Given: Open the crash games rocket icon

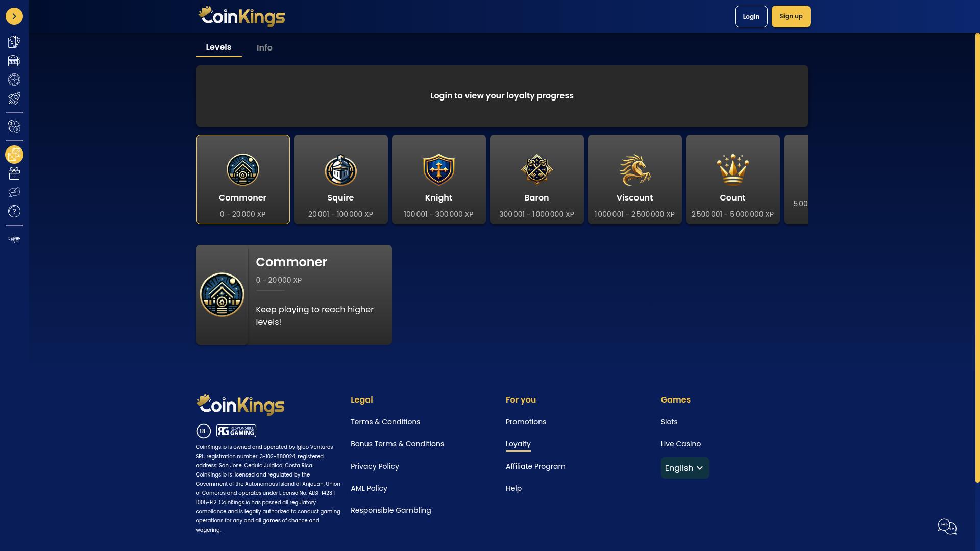Looking at the screenshot, I should (x=14, y=98).
